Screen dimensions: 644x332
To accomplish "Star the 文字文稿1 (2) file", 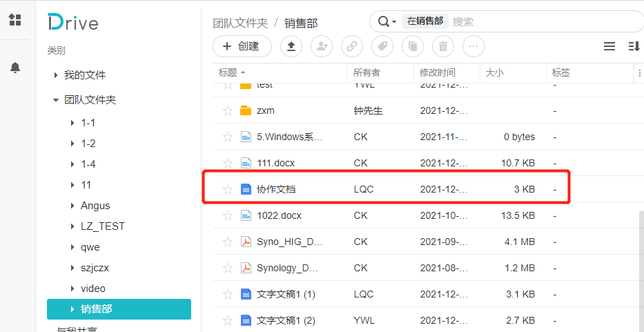I will (x=228, y=320).
